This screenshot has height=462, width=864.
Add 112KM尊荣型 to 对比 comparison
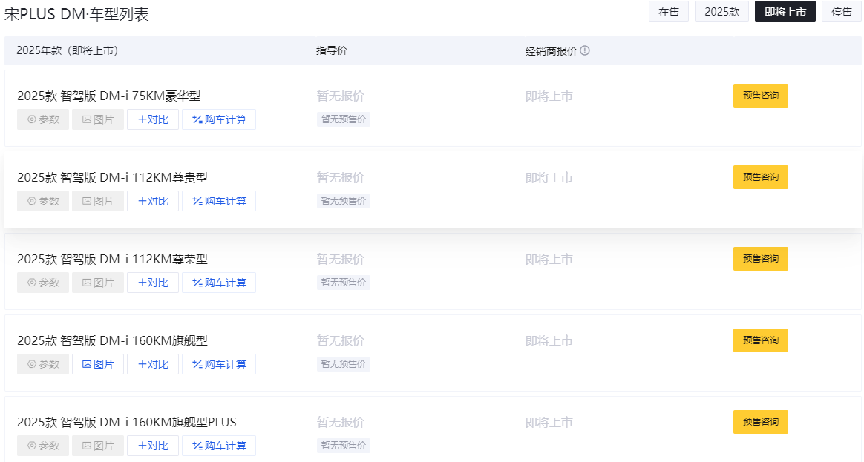(153, 283)
